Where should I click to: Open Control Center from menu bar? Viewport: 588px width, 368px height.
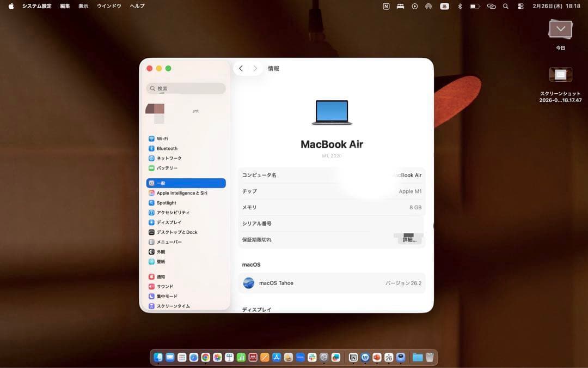(x=520, y=6)
